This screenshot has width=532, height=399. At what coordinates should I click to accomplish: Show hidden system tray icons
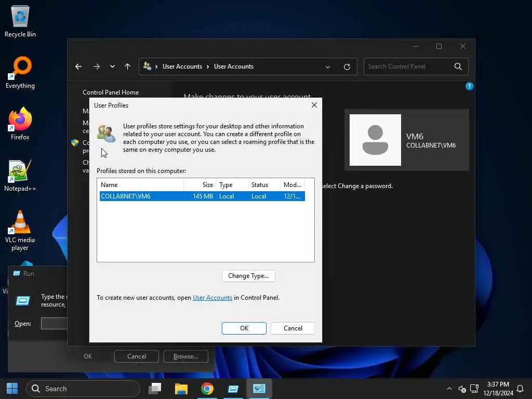click(449, 389)
